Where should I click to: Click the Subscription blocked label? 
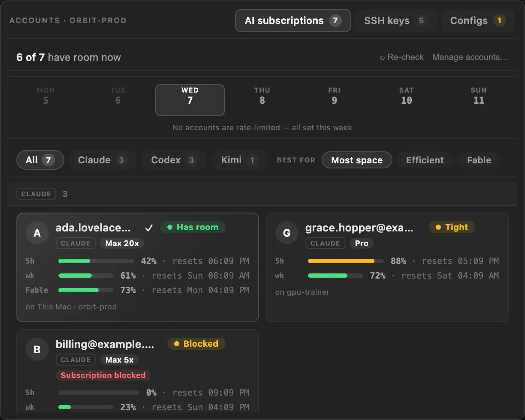103,375
